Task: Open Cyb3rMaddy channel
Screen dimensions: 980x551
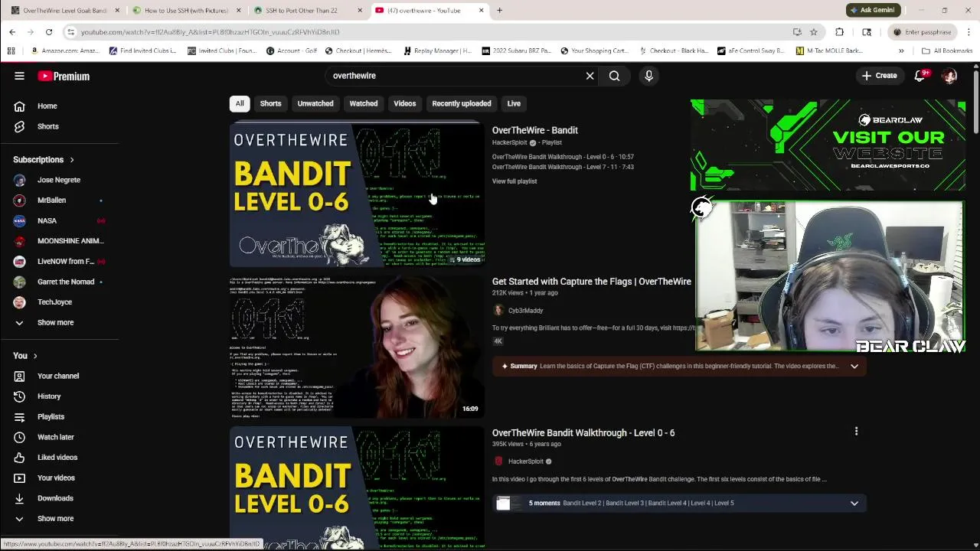Action: [x=525, y=311]
